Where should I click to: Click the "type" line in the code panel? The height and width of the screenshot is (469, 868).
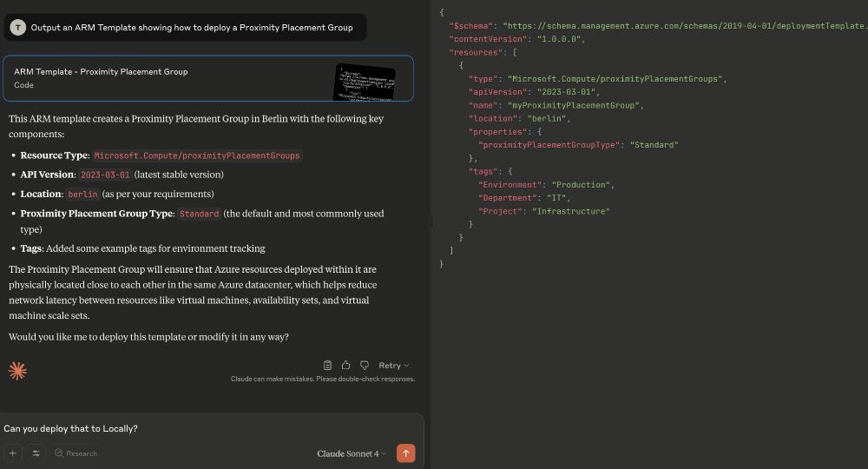(598, 79)
